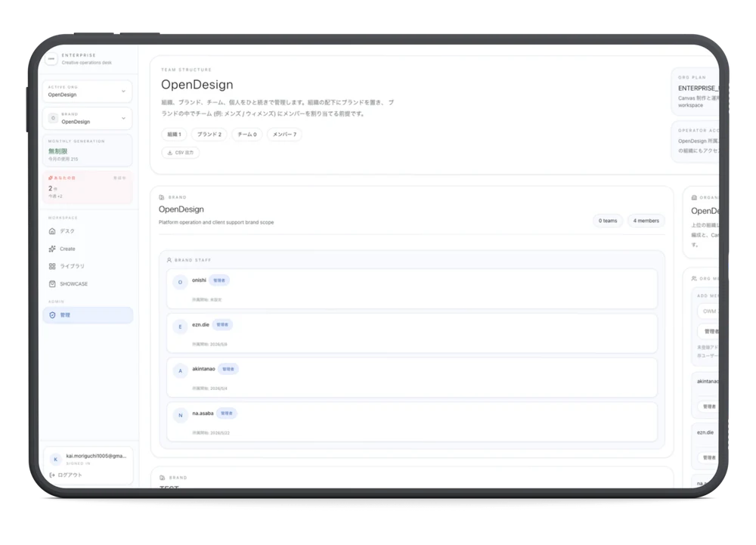756x545 pixels.
Task: Click the 4 members badge
Action: [646, 221]
